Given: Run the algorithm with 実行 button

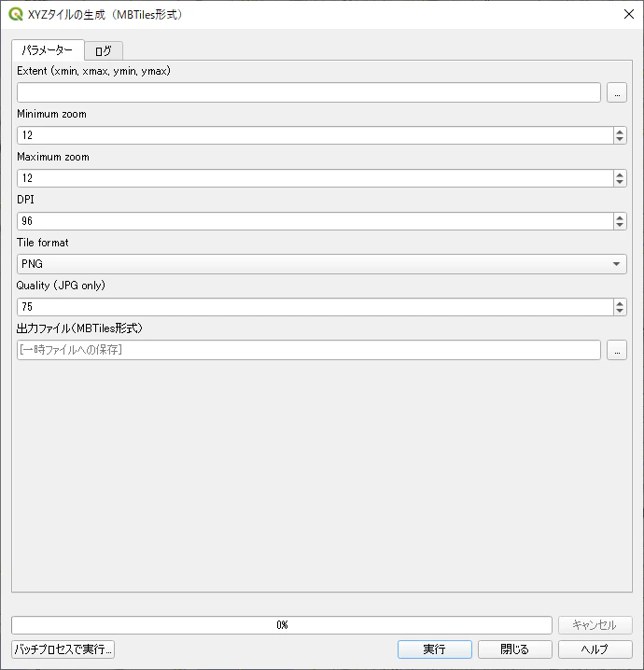Looking at the screenshot, I should click(435, 649).
